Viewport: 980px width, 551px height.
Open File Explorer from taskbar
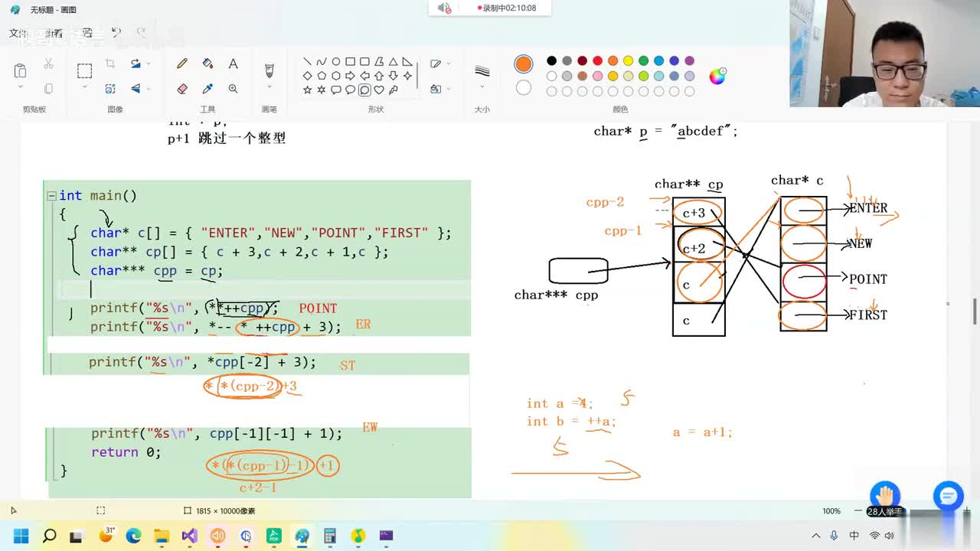162,536
